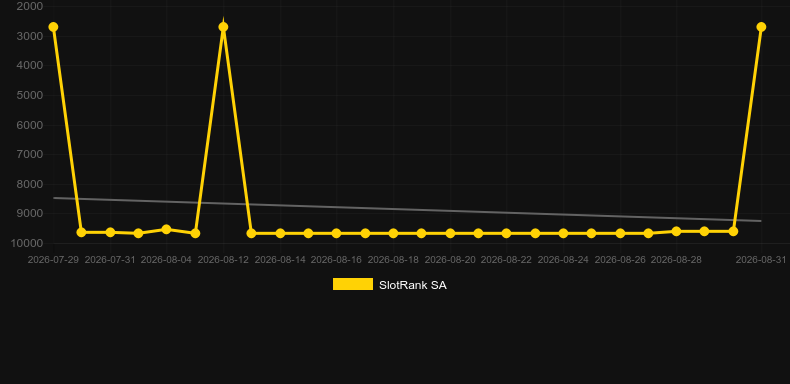Click the 2026-08-20 x-axis date label

pos(450,260)
